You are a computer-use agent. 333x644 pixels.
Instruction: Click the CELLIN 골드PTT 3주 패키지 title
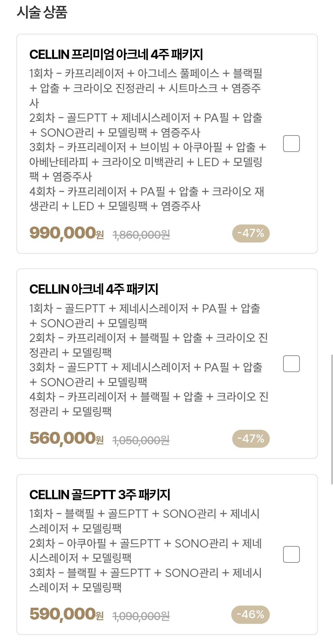coord(100,495)
